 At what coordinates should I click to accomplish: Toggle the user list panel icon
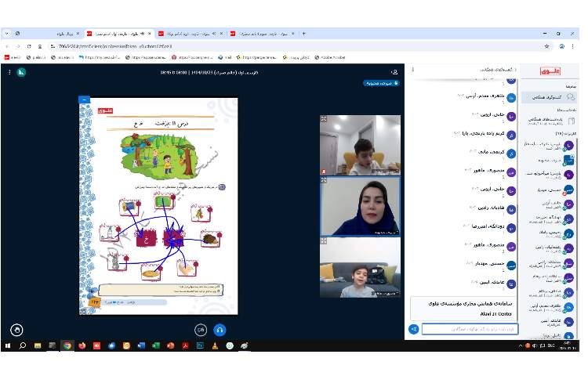[394, 73]
